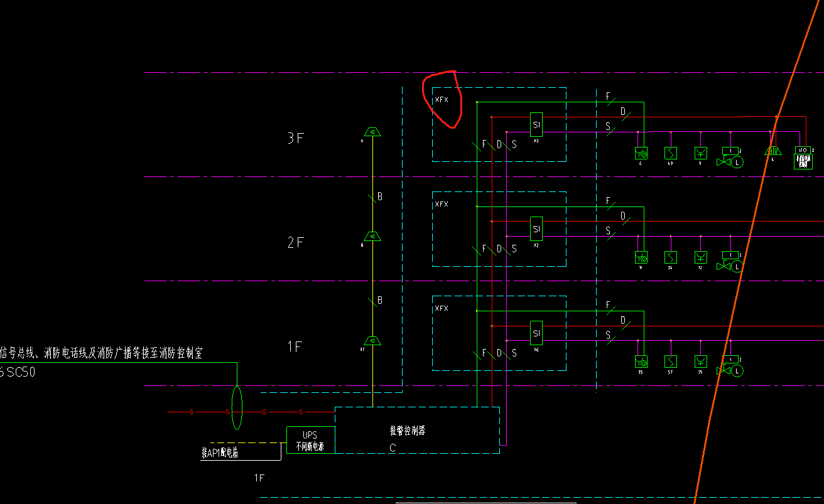The image size is (824, 504).
Task: Select the 2F S detector symbol numbered 34
Action: (x=671, y=257)
